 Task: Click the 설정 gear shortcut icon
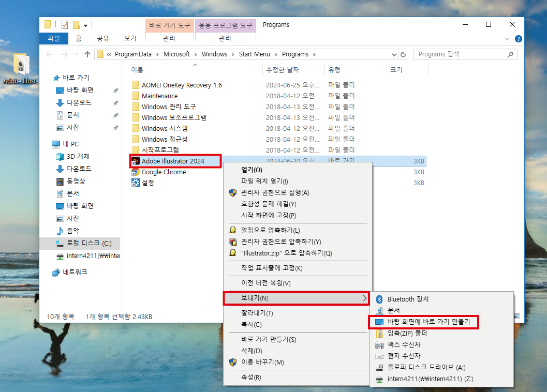coord(136,183)
